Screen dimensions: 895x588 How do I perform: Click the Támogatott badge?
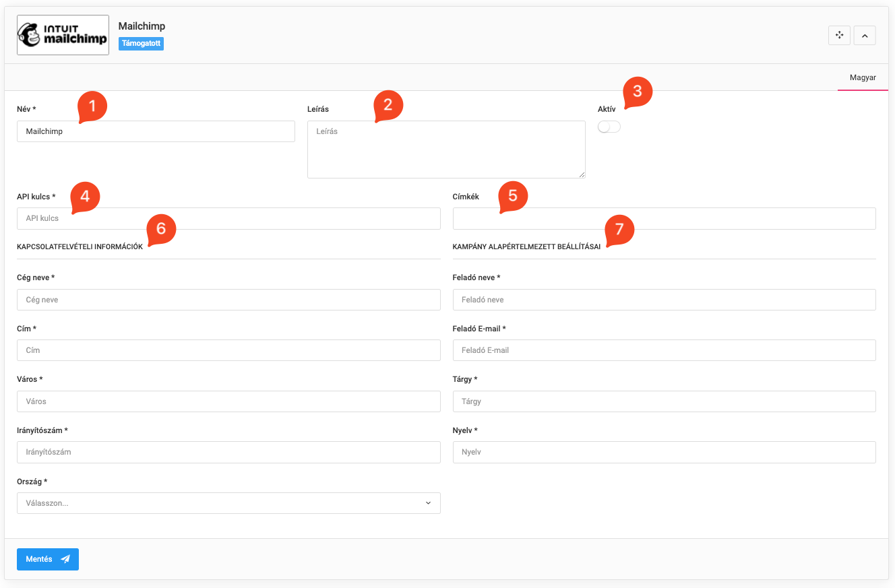(141, 44)
